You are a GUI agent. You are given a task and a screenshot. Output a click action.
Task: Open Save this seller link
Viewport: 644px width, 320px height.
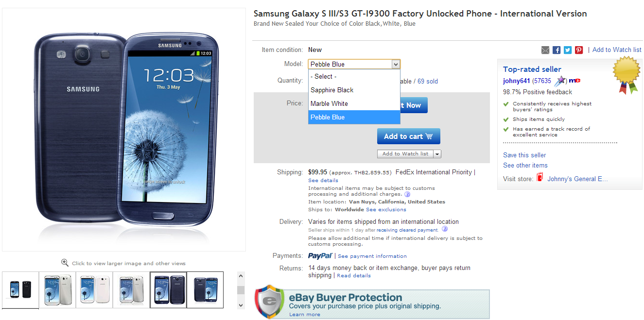click(x=524, y=155)
